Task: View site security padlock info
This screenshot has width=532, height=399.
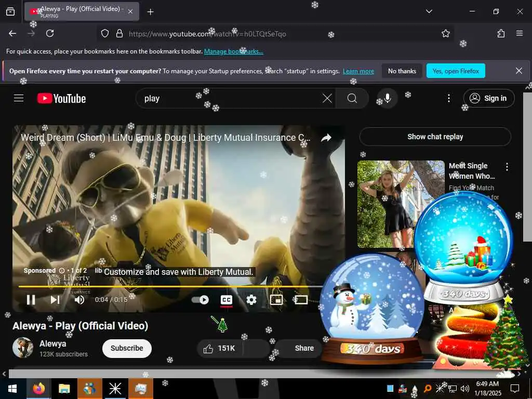Action: click(x=119, y=34)
